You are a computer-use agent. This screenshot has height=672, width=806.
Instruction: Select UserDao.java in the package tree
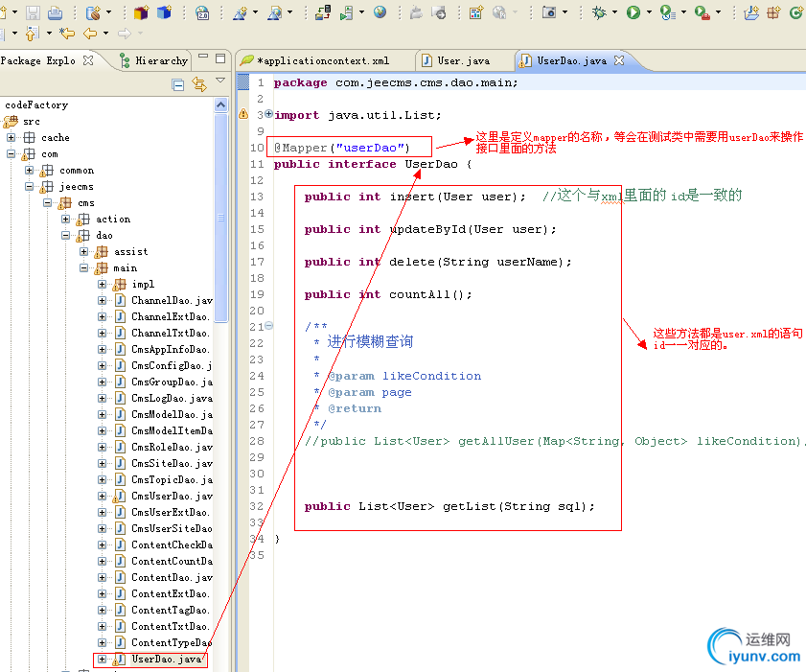(x=166, y=660)
